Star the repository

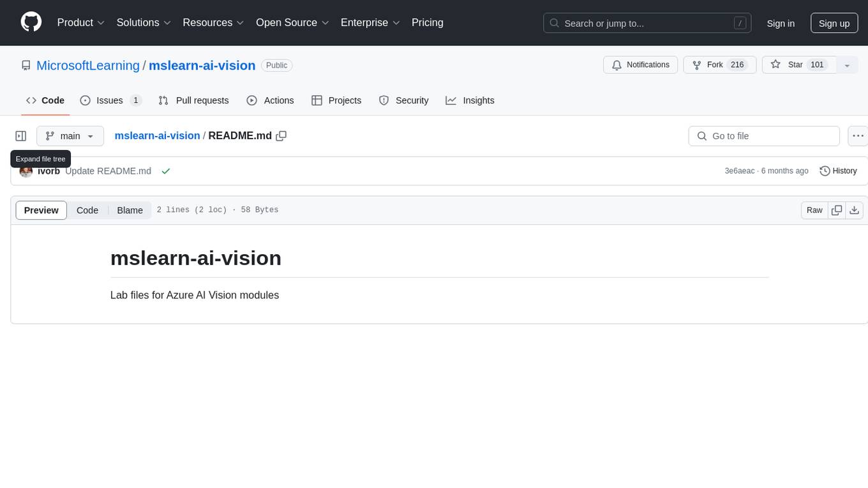point(799,65)
